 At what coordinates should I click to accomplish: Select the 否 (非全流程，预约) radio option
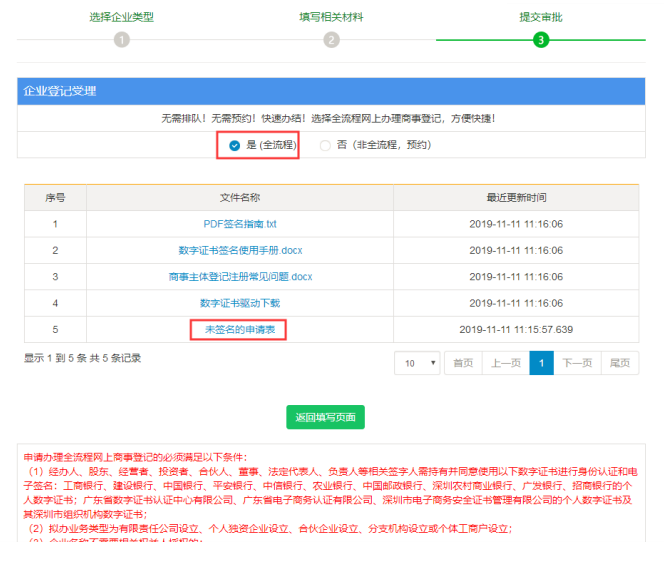[325, 145]
